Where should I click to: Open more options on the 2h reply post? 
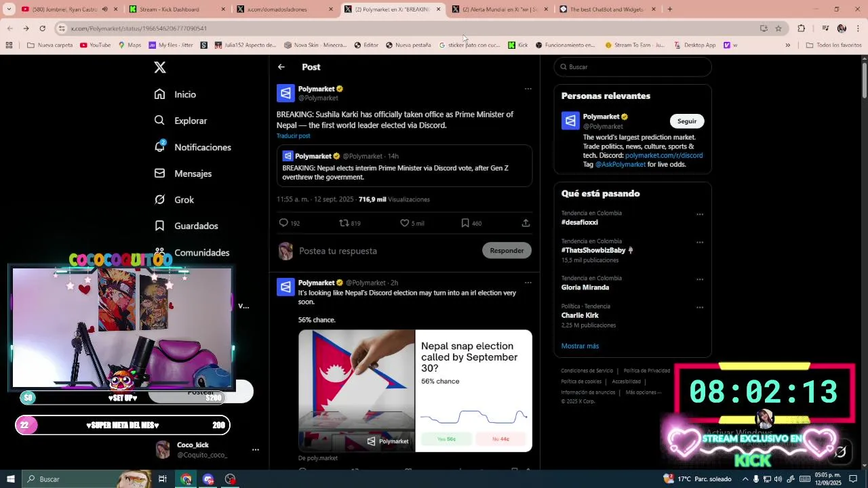click(528, 283)
